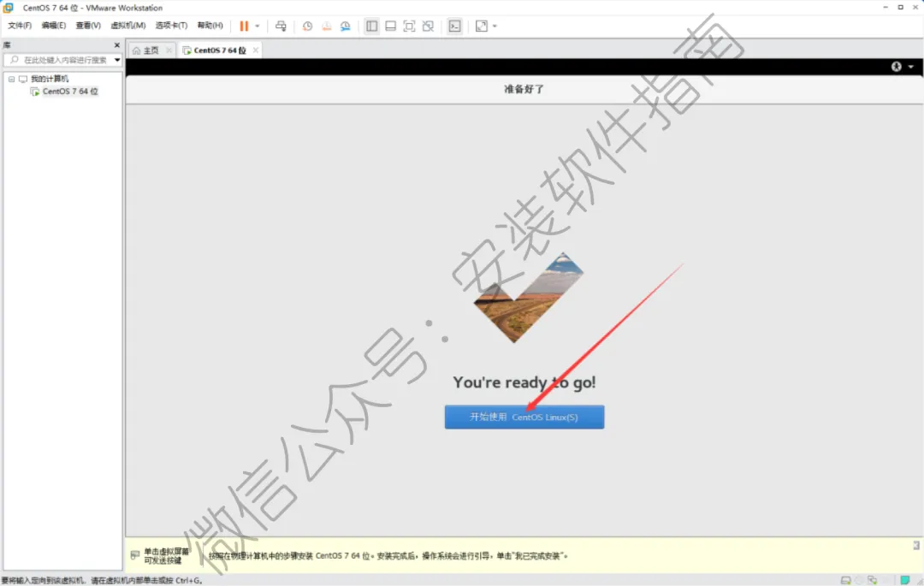Take a snapshot of the virtual machine

[x=308, y=26]
